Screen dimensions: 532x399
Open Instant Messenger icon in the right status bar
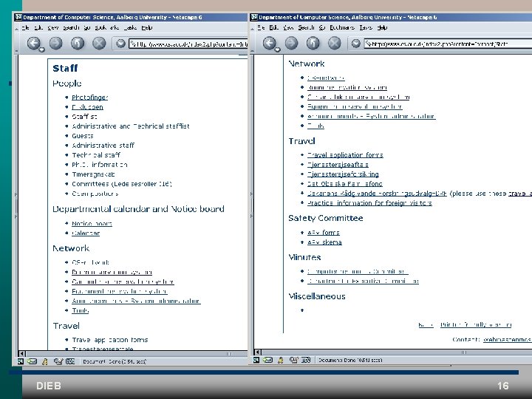(x=281, y=360)
